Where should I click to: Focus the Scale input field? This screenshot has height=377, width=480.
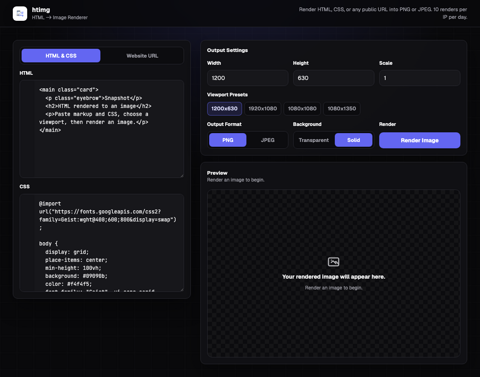coord(420,78)
